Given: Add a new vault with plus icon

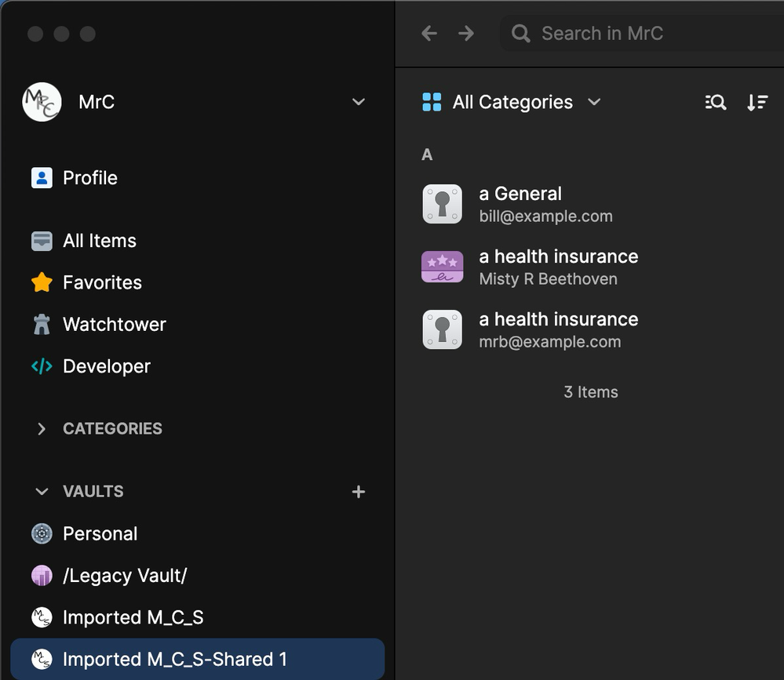Looking at the screenshot, I should [359, 492].
